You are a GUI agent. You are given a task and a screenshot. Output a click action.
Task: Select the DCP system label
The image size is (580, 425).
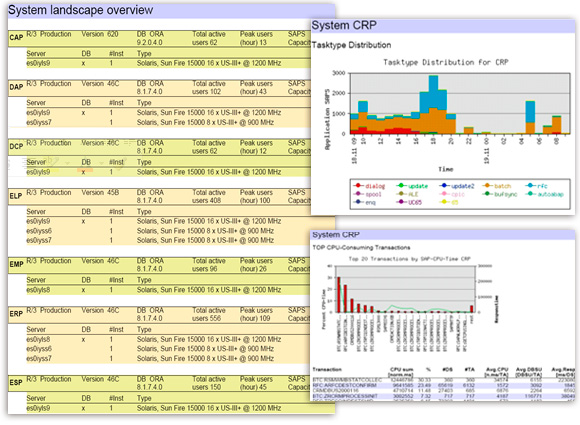(x=16, y=146)
